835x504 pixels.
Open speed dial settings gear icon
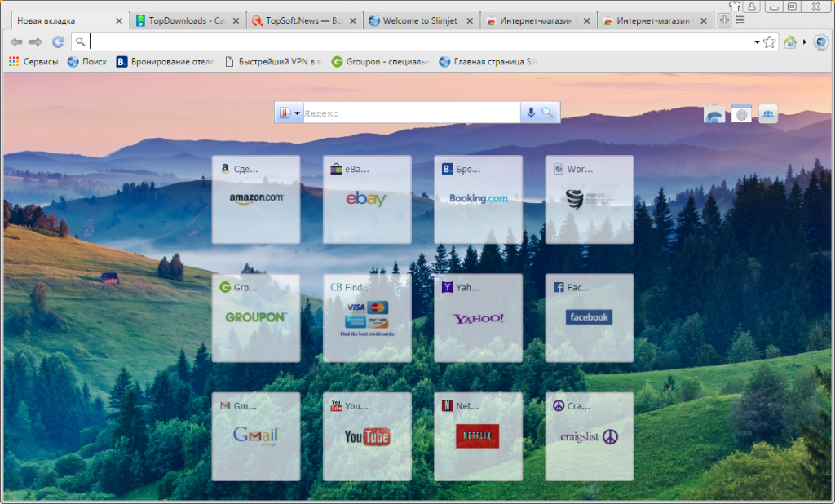741,113
